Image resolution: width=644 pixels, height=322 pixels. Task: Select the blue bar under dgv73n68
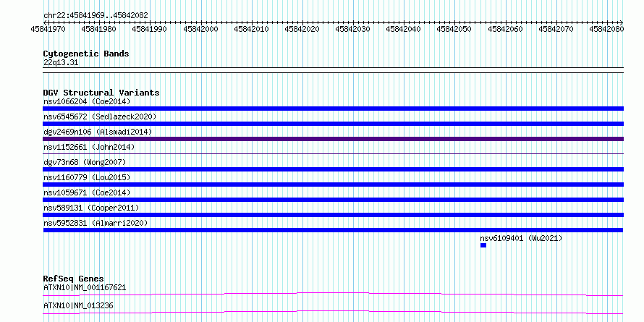(x=333, y=169)
